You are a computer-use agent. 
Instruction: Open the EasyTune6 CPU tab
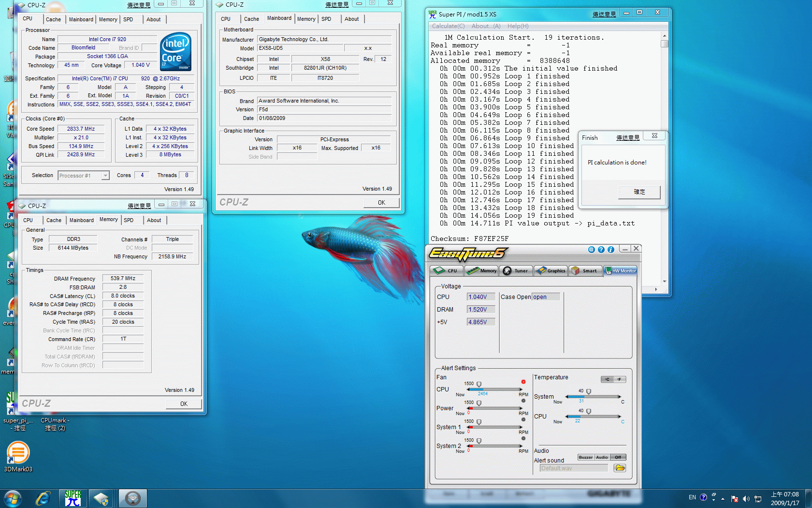tap(446, 271)
